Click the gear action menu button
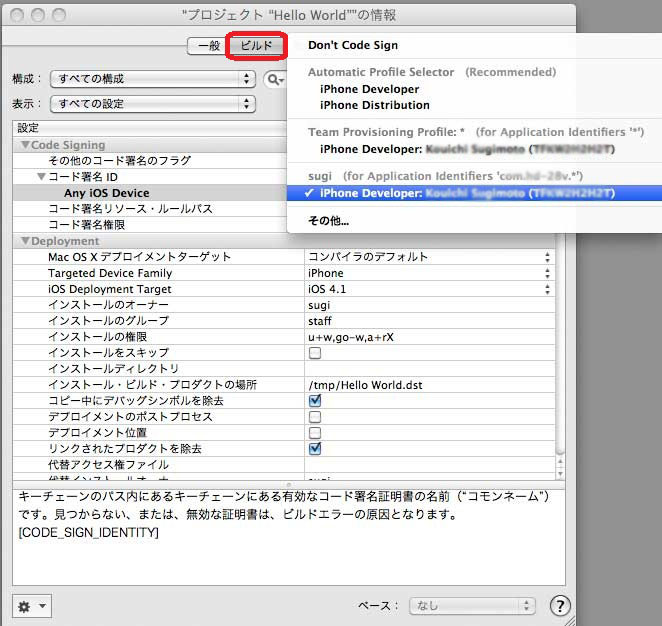Screen dimensions: 662x626 30,606
